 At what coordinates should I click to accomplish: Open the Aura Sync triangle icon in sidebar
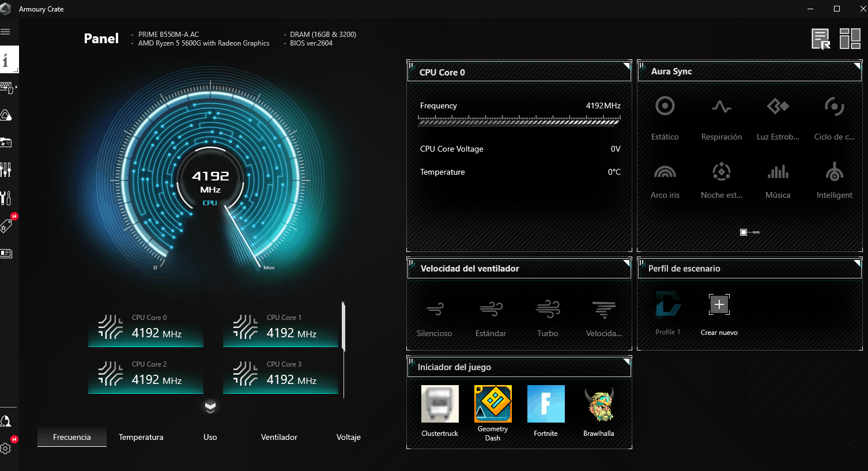click(6, 115)
